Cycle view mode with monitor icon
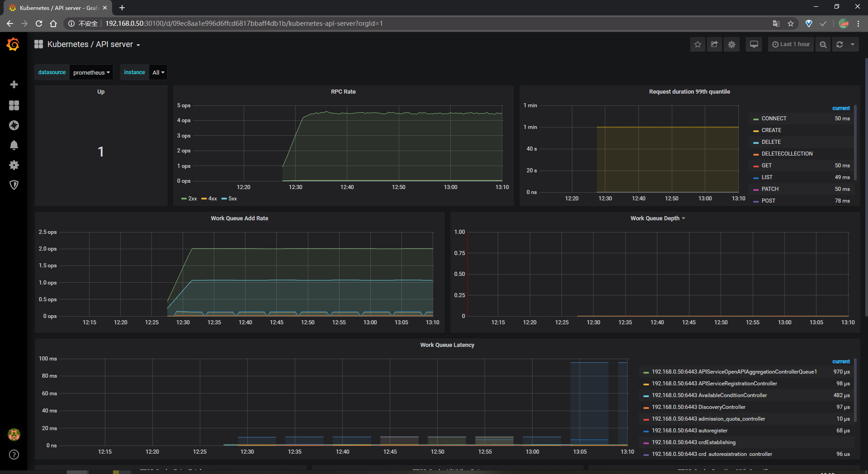Screen dimensions: 868x474 [x=754, y=44]
